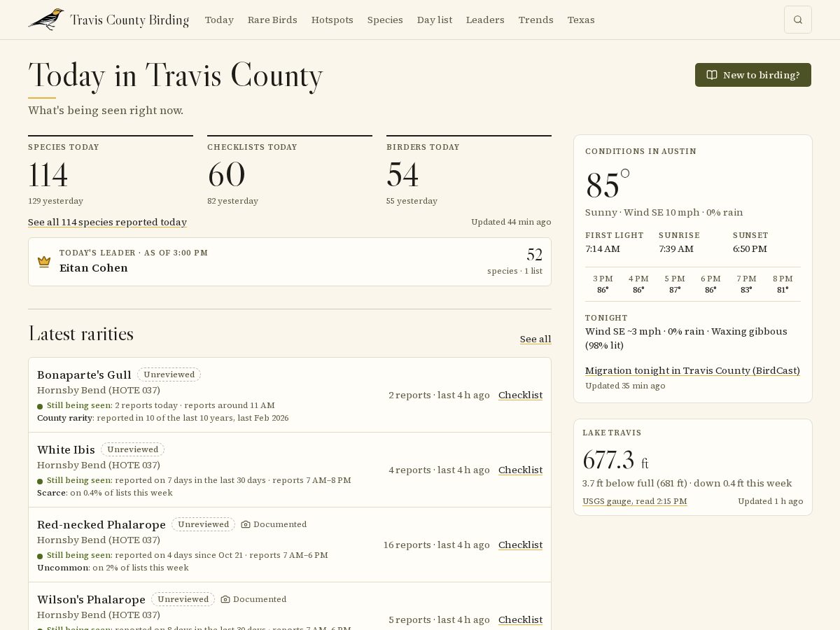Viewport: 840px width, 630px height.
Task: Switch to Trends page
Action: coord(535,20)
